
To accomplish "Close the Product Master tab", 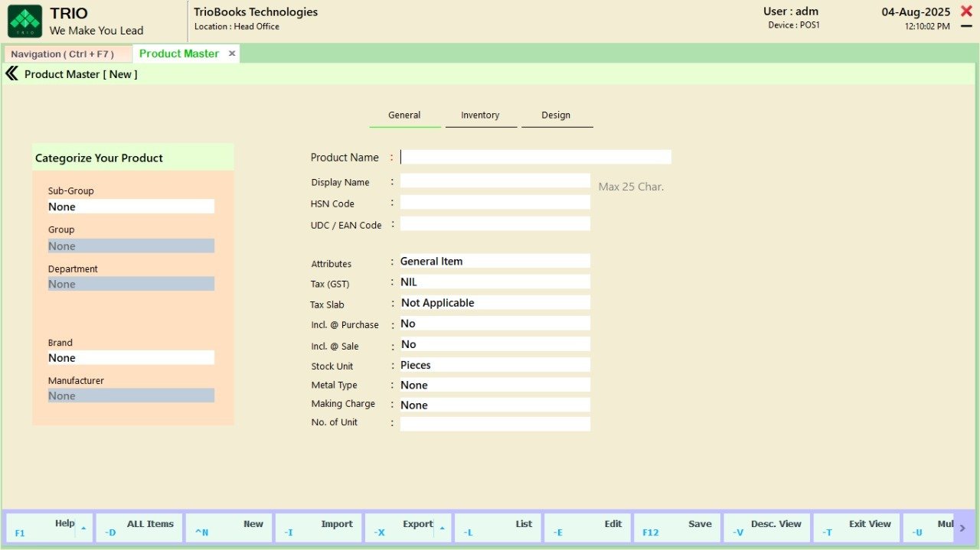I will coord(232,54).
